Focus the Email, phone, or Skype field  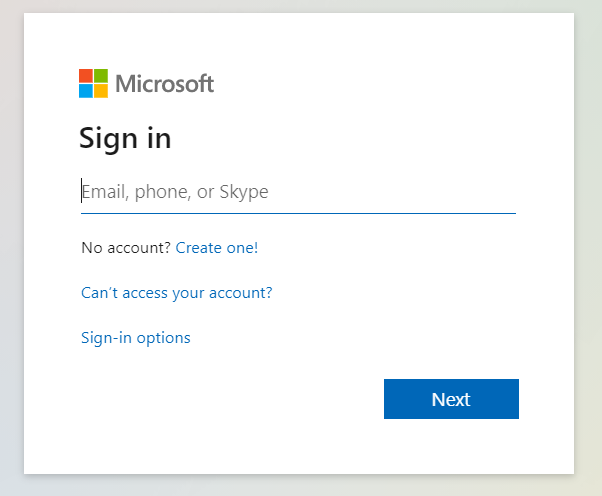tap(298, 192)
